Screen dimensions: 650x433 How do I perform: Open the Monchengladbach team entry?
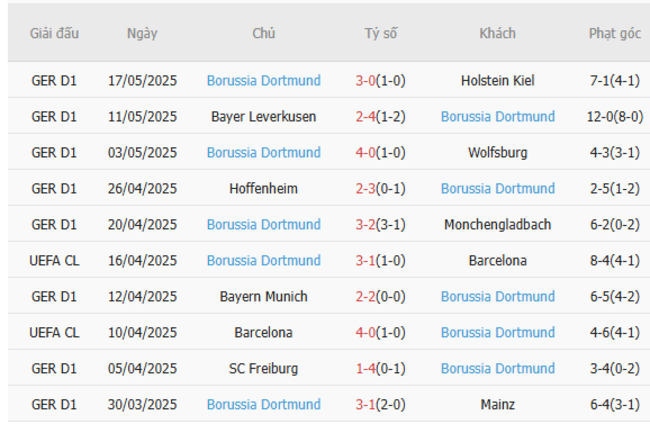click(497, 224)
